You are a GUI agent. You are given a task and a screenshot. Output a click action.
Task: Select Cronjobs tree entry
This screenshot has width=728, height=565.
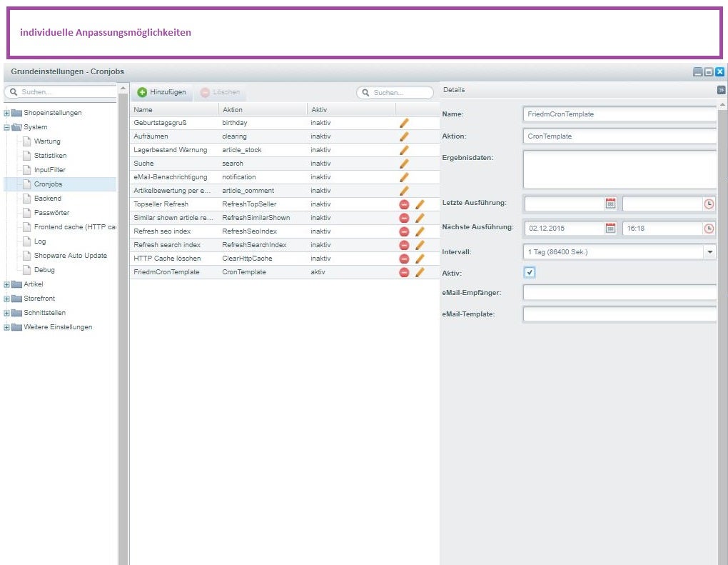point(48,184)
